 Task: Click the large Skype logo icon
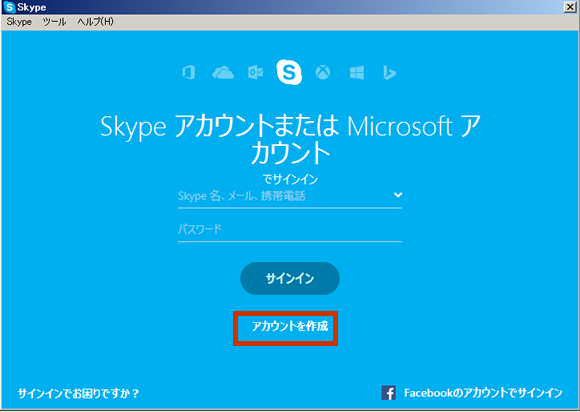pos(289,72)
